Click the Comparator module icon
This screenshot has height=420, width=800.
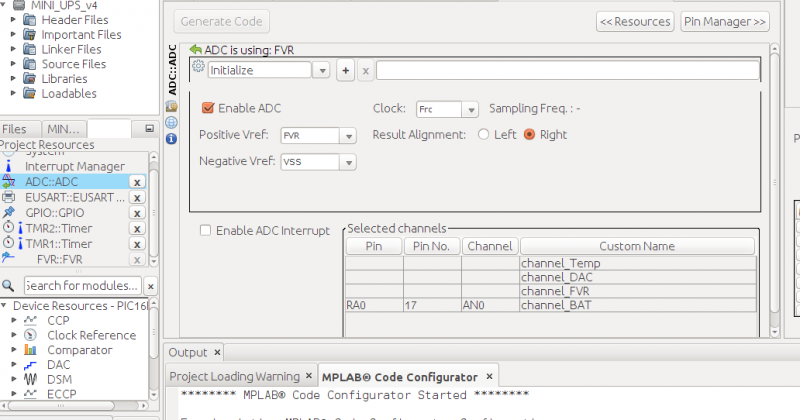pos(31,350)
